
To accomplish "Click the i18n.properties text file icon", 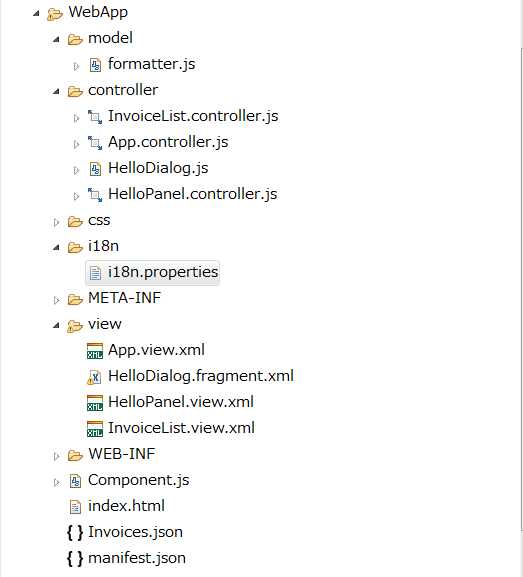I will pyautogui.click(x=95, y=273).
